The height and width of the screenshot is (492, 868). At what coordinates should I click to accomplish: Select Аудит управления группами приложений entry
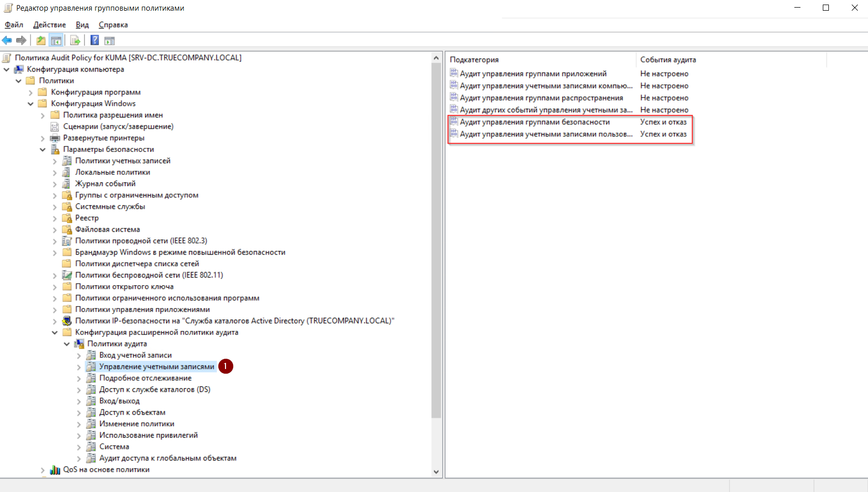pyautogui.click(x=533, y=74)
